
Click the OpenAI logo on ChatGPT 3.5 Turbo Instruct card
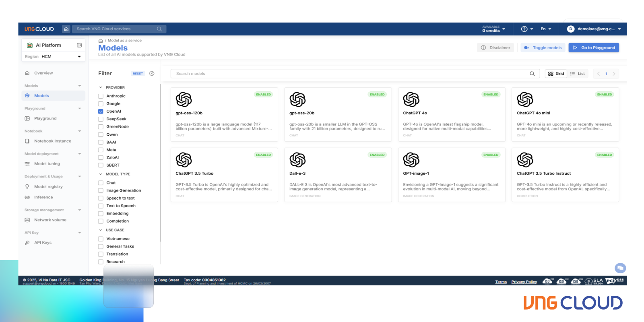click(x=525, y=160)
